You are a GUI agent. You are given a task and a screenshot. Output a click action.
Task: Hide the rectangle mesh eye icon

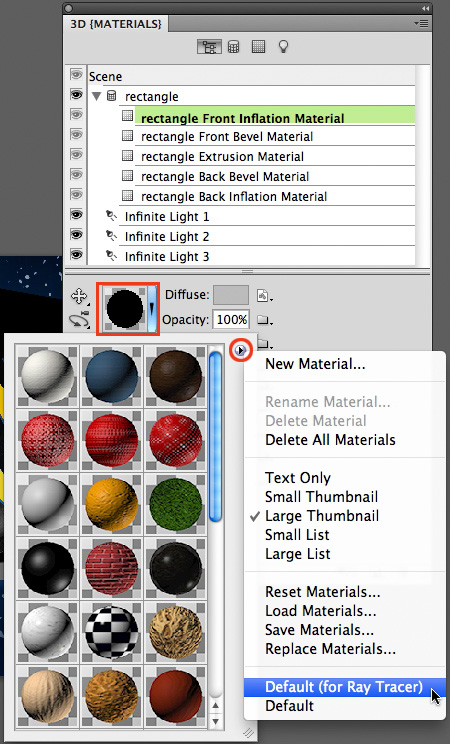tap(76, 95)
